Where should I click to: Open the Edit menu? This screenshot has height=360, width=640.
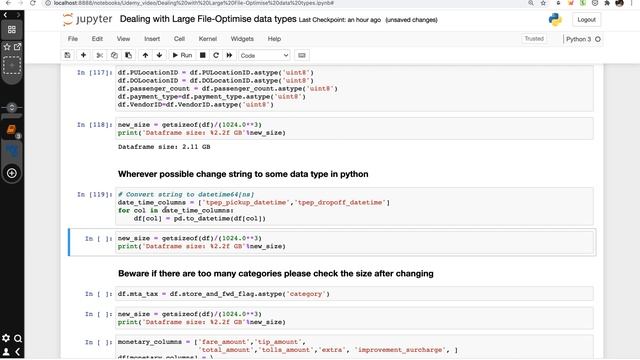(x=97, y=39)
